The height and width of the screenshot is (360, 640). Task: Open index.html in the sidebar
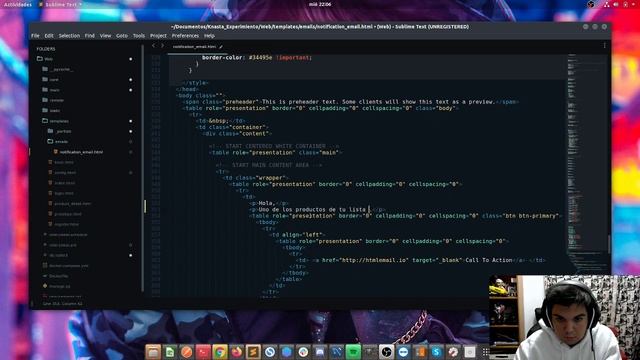tap(64, 183)
